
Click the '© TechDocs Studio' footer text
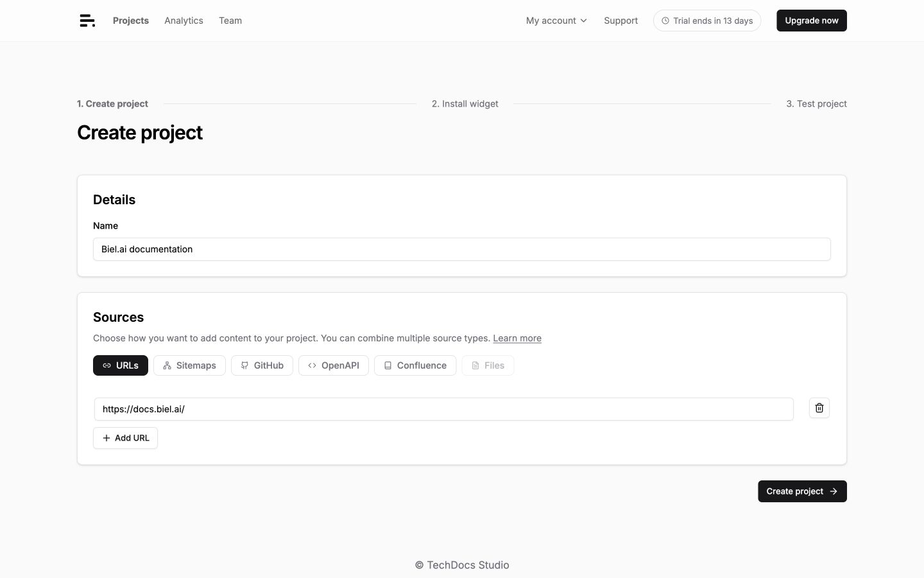tap(462, 565)
